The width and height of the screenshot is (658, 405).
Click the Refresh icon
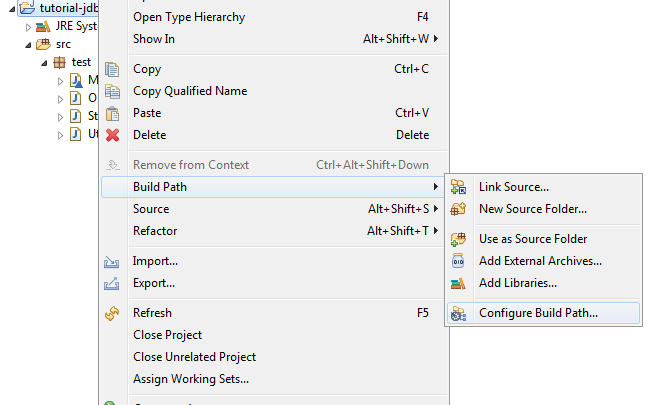pyautogui.click(x=113, y=313)
